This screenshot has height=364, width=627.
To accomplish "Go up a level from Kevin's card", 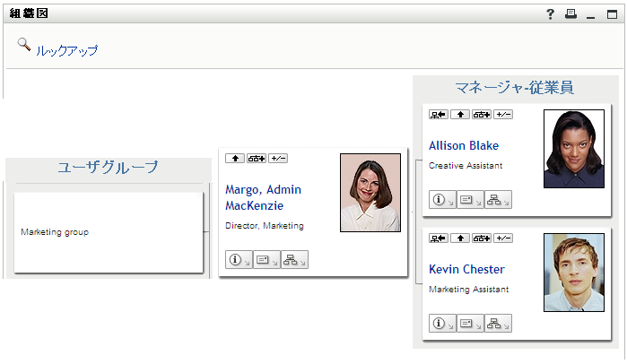I will pyautogui.click(x=460, y=238).
